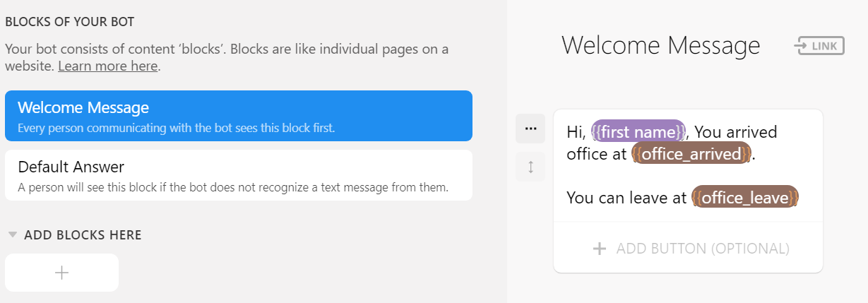This screenshot has width=868, height=303.
Task: Click the plus icon beside ADD BUTTON (OPTIONAL)
Action: [600, 249]
